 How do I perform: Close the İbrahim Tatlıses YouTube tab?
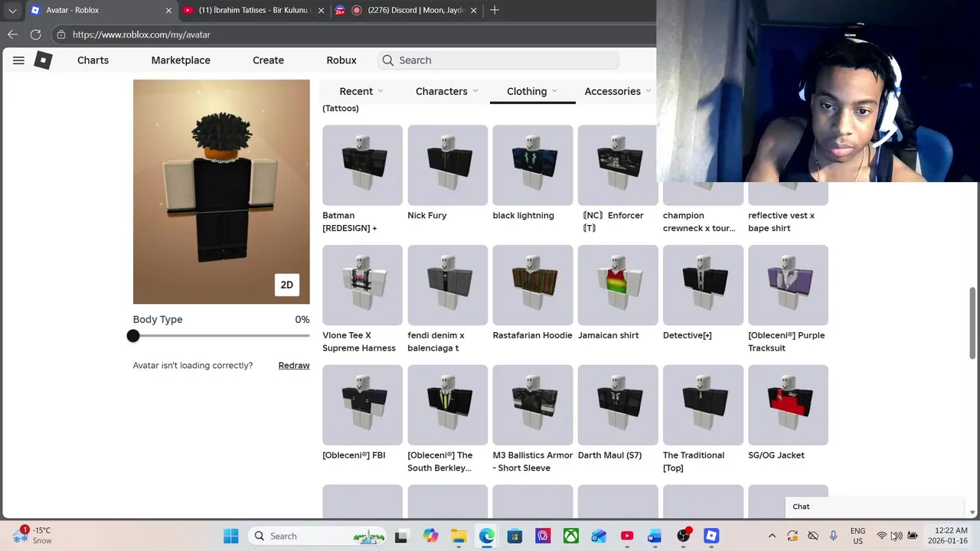pos(322,11)
